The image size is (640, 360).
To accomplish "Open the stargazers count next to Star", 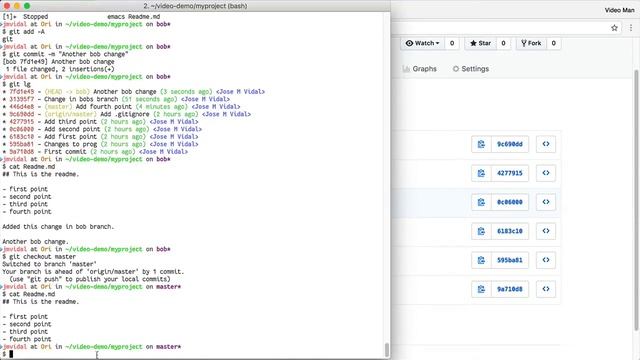I will pyautogui.click(x=503, y=43).
